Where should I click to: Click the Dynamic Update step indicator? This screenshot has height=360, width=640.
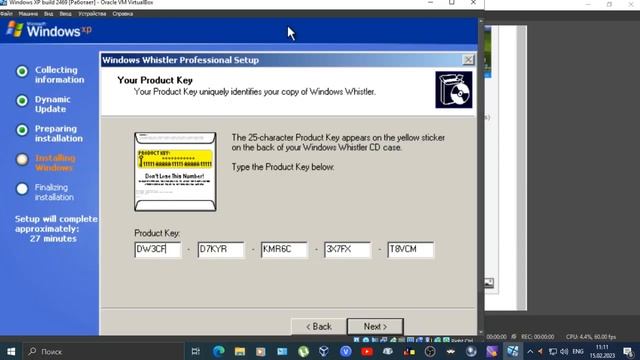[22, 101]
